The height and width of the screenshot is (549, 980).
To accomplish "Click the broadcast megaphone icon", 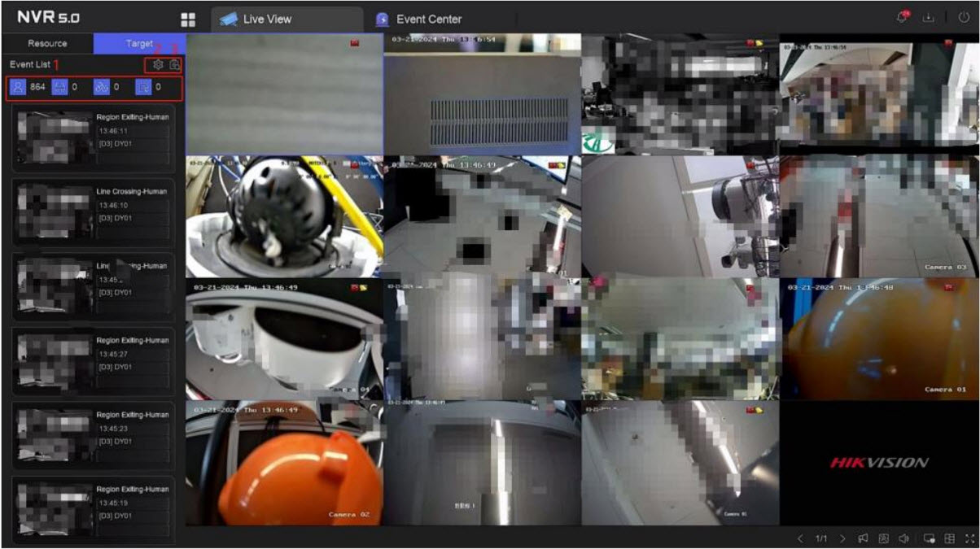I will [863, 538].
